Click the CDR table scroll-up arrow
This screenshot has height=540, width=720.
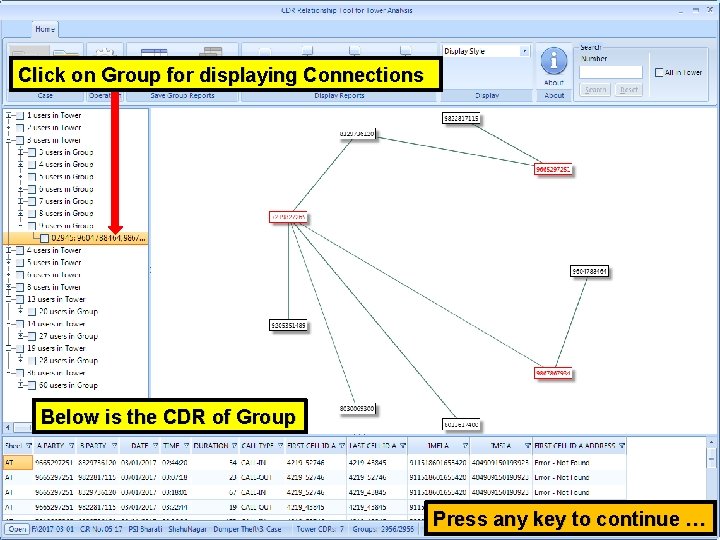pyautogui.click(x=711, y=443)
